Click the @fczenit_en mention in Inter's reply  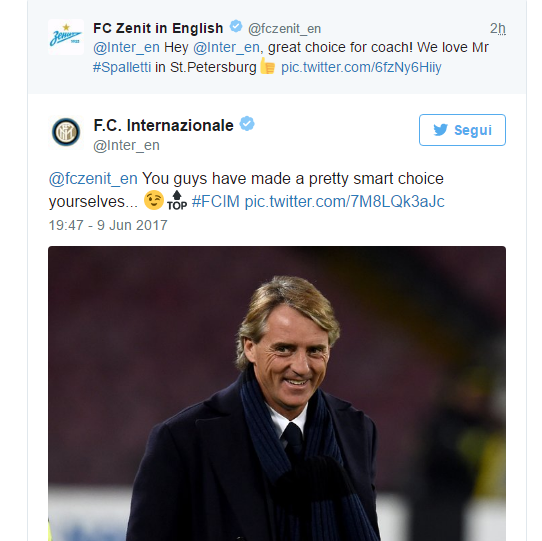[x=93, y=179]
